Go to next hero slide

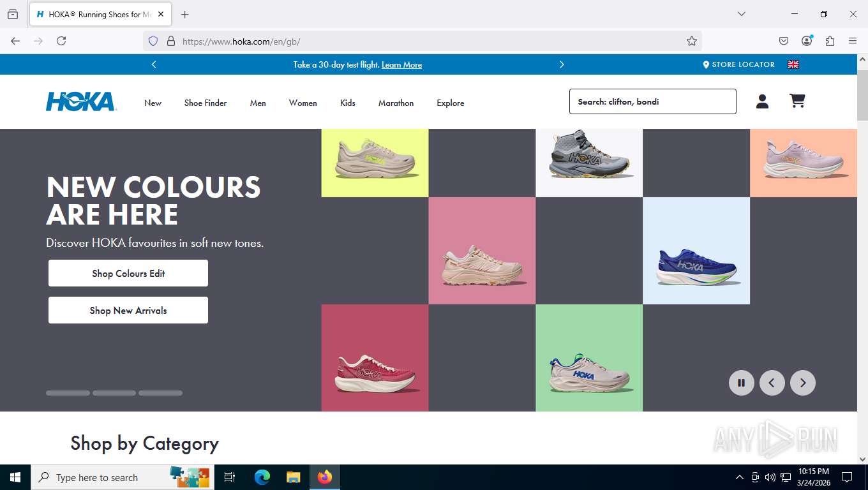[x=802, y=383]
